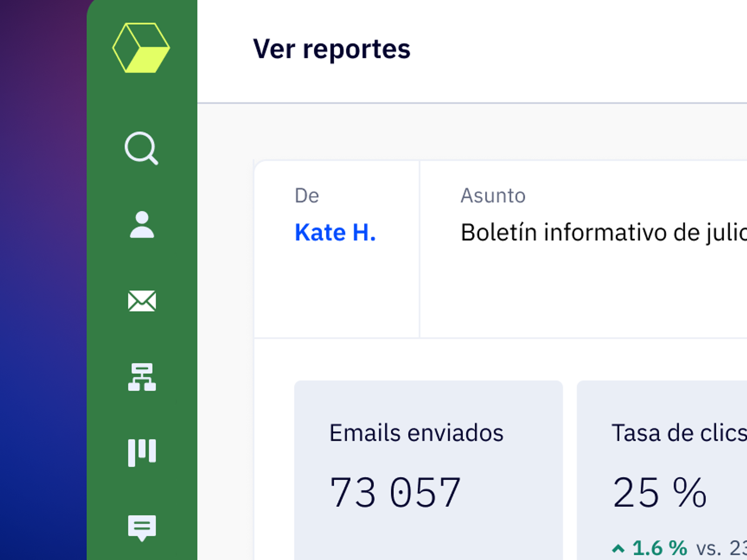Open Automations via the flowchart icon

pos(142,377)
